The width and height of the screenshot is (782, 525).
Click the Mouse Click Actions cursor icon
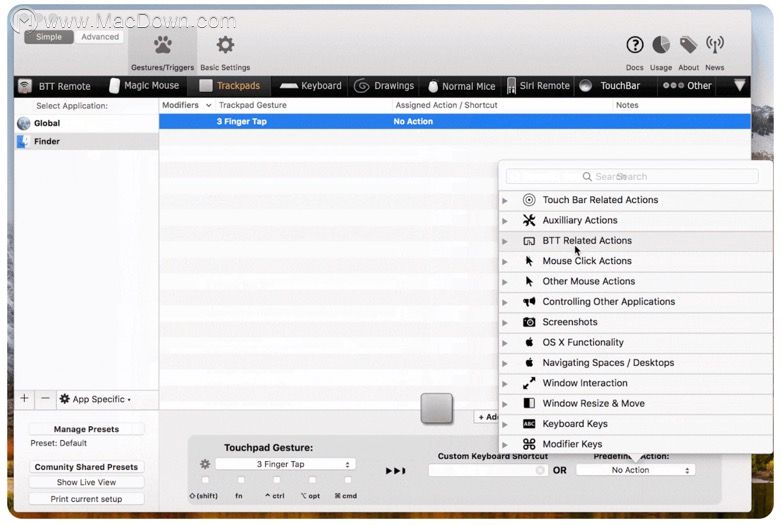pyautogui.click(x=529, y=261)
